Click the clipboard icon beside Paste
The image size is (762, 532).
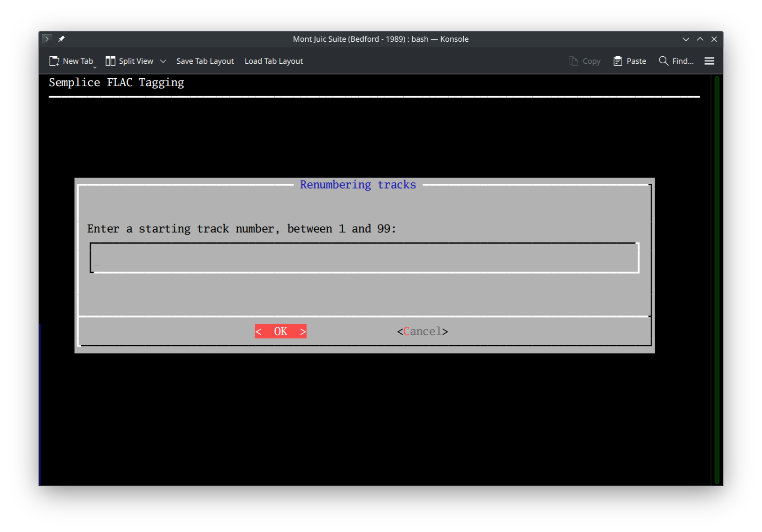tap(617, 60)
